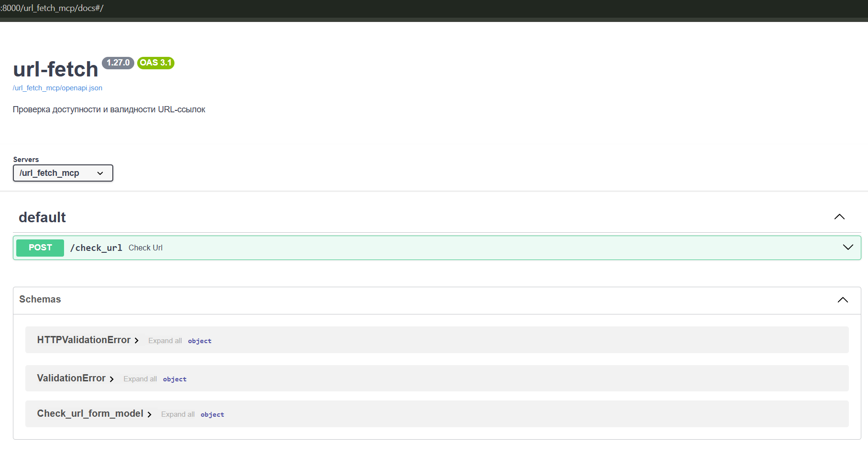Click the OAS 3.1 badge

(x=155, y=63)
